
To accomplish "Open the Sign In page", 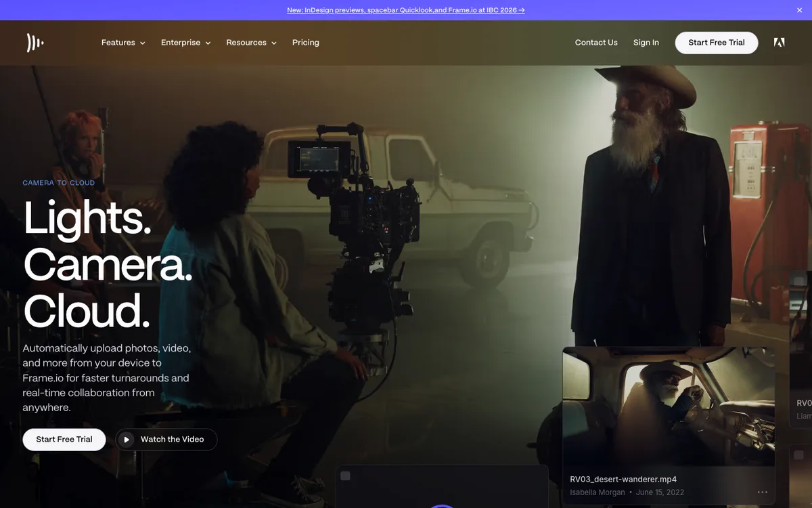I will click(646, 43).
